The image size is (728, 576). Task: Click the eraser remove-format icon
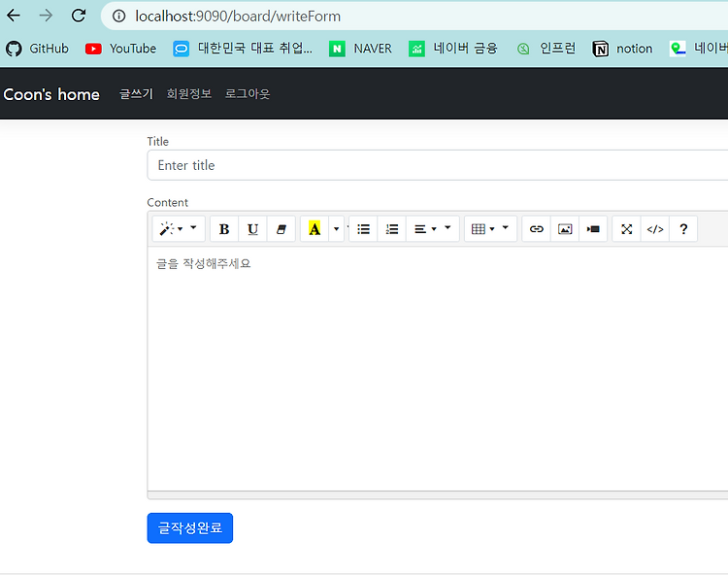pyautogui.click(x=281, y=228)
